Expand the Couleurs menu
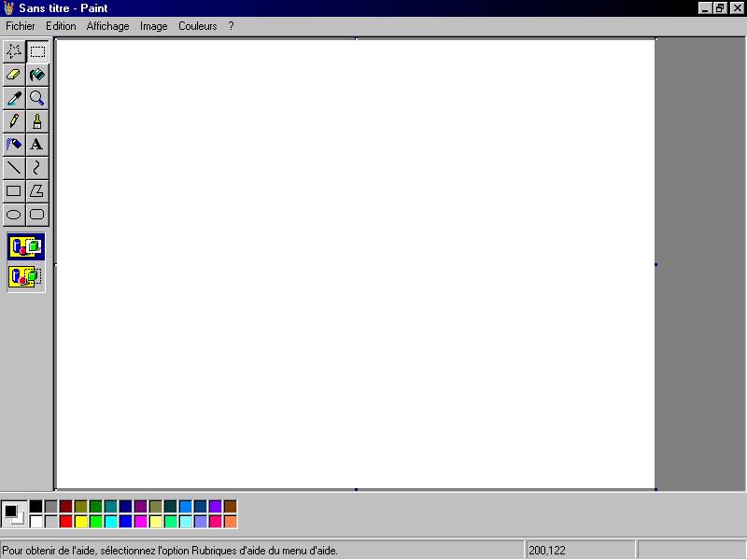The width and height of the screenshot is (747, 560). coord(197,26)
